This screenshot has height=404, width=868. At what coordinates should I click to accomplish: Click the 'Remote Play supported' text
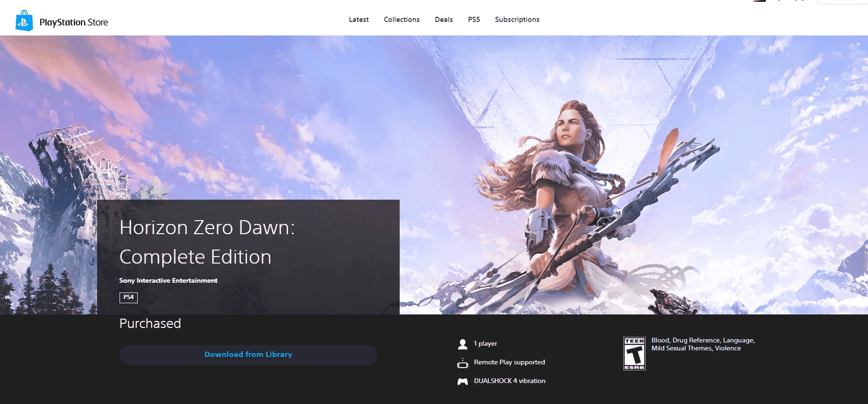click(509, 362)
